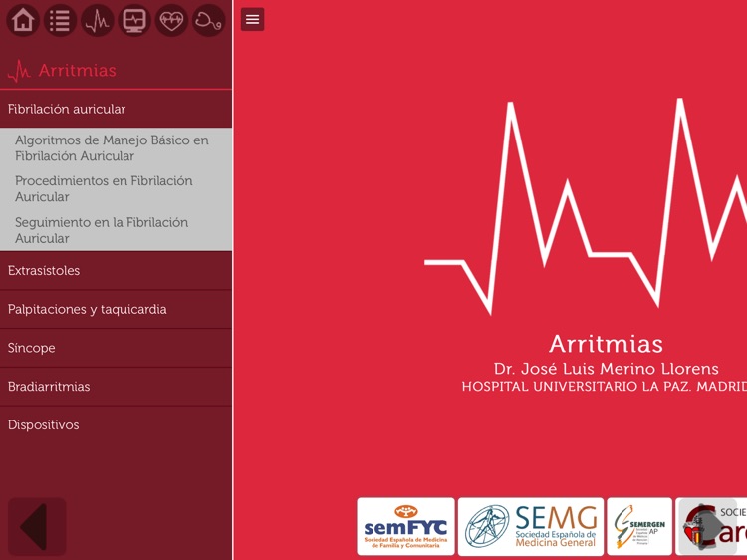Open the semFYC sponsor logo
The height and width of the screenshot is (560, 747).
[x=406, y=527]
